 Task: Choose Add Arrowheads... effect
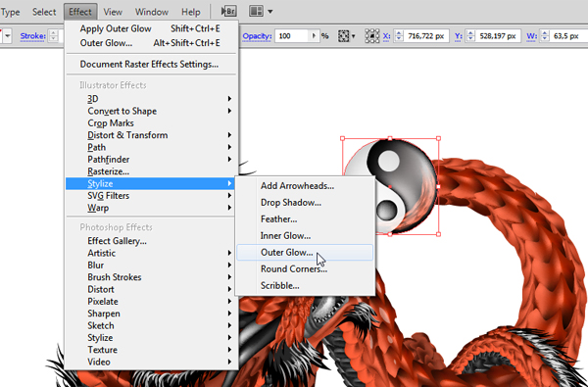tap(305, 186)
